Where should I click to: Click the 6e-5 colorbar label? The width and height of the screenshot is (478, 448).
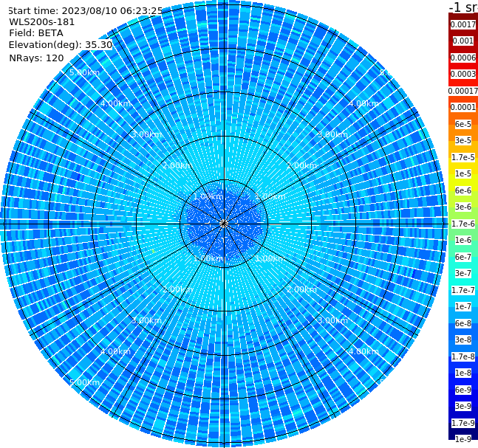tap(463, 124)
